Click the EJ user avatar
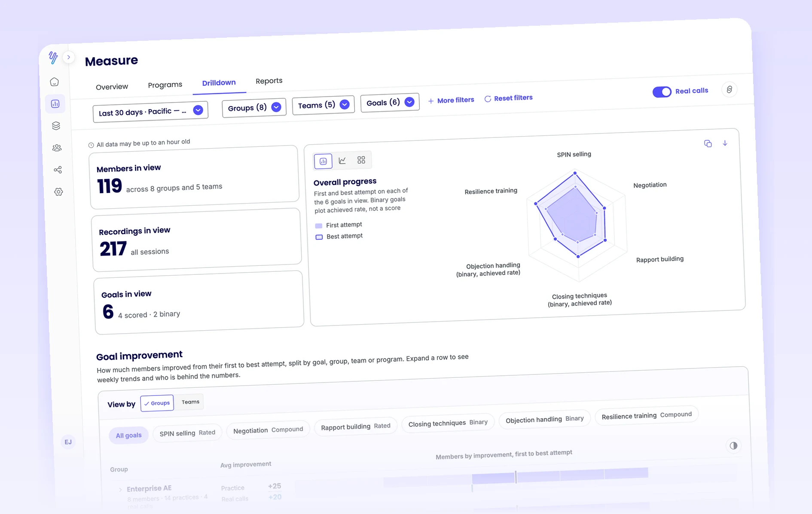 coord(68,442)
